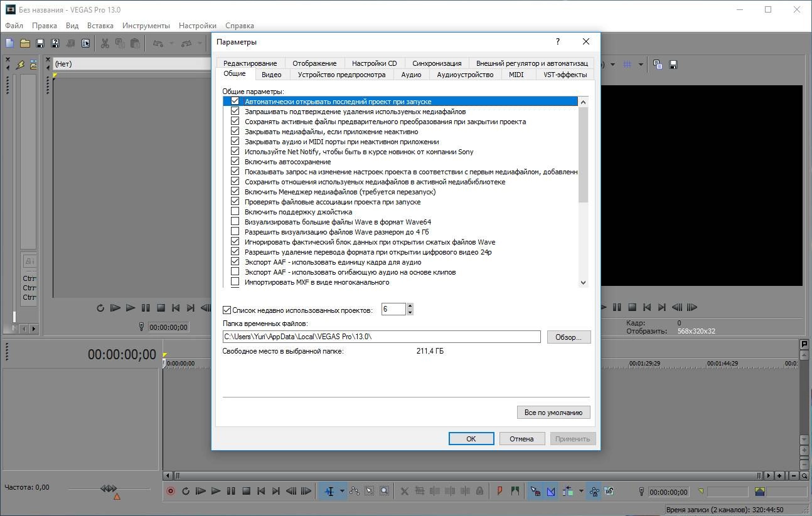This screenshot has height=516, width=812.
Task: Open the Trimmer '(Нет)' media dropdown
Action: (132, 63)
